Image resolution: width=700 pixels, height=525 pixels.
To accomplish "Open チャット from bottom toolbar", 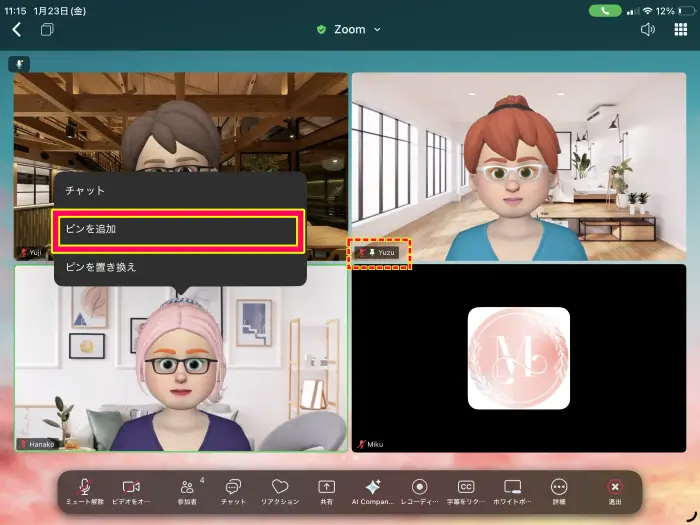I will [233, 492].
